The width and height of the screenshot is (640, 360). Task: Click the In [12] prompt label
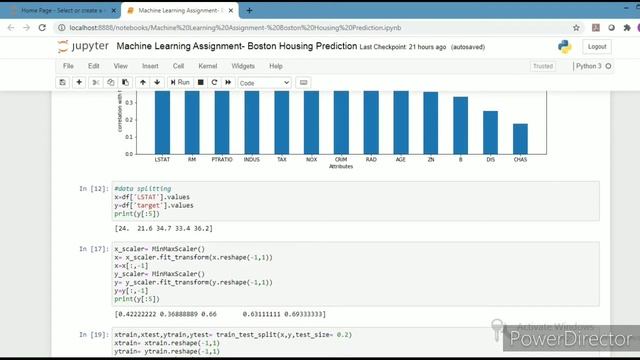click(x=94, y=189)
